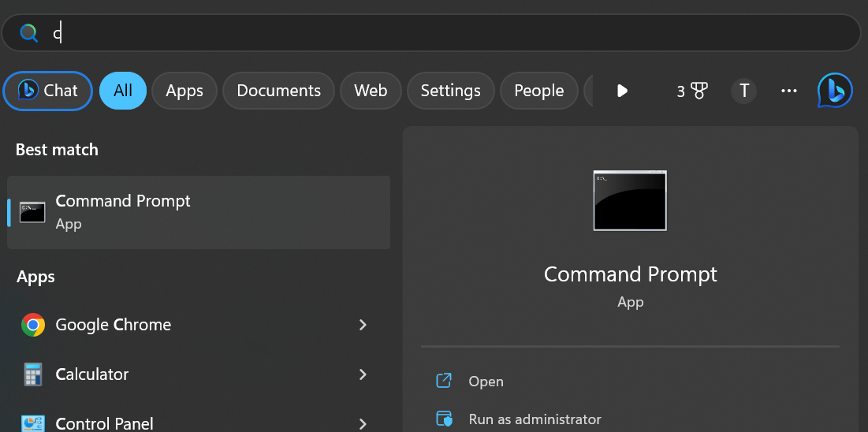
Task: Open Command Prompt best match result
Action: pos(199,213)
